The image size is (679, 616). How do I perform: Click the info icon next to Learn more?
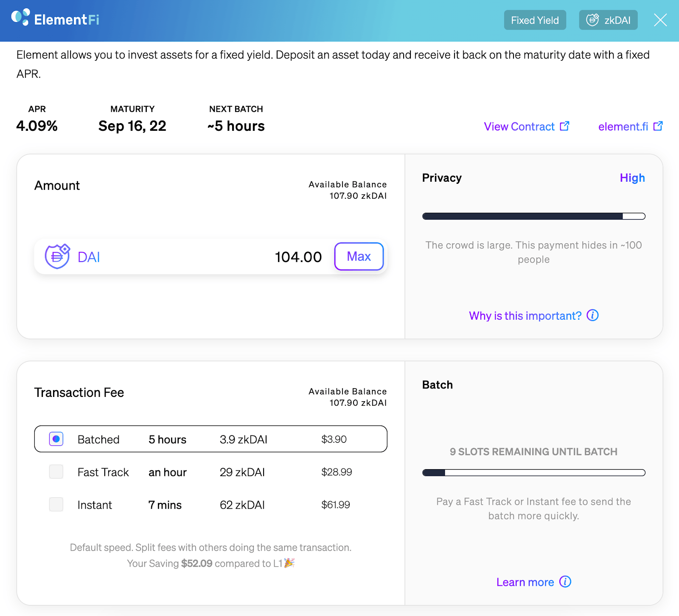coord(565,582)
